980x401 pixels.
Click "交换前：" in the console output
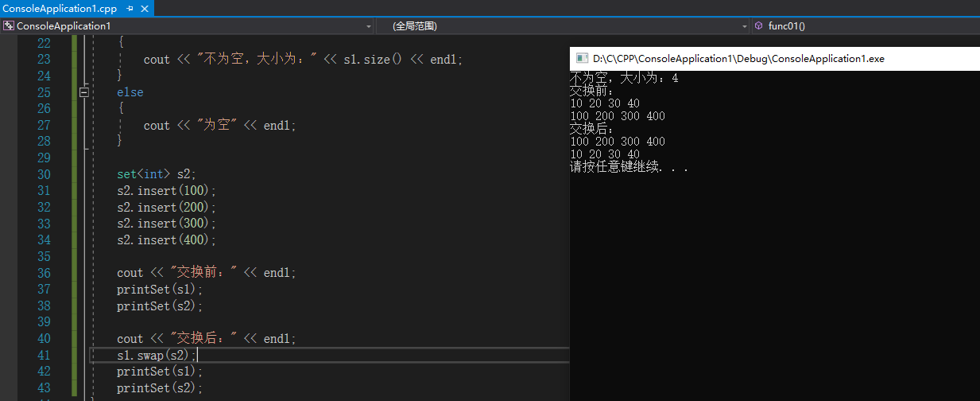[x=592, y=91]
